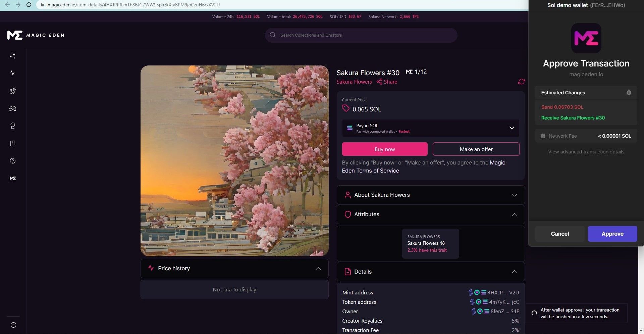644x334 pixels.
Task: Click the chat bubble icon at sidebar bottom
Action: tap(13, 325)
